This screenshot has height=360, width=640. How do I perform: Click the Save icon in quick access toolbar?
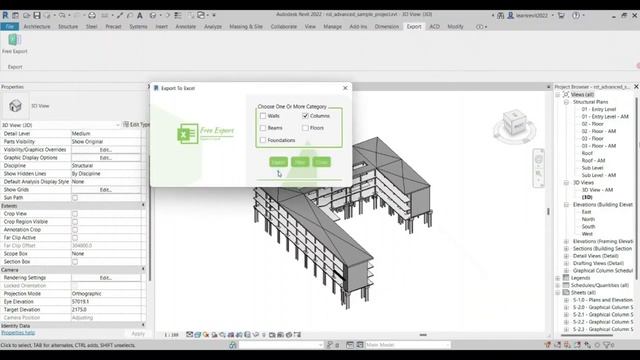pyautogui.click(x=37, y=15)
